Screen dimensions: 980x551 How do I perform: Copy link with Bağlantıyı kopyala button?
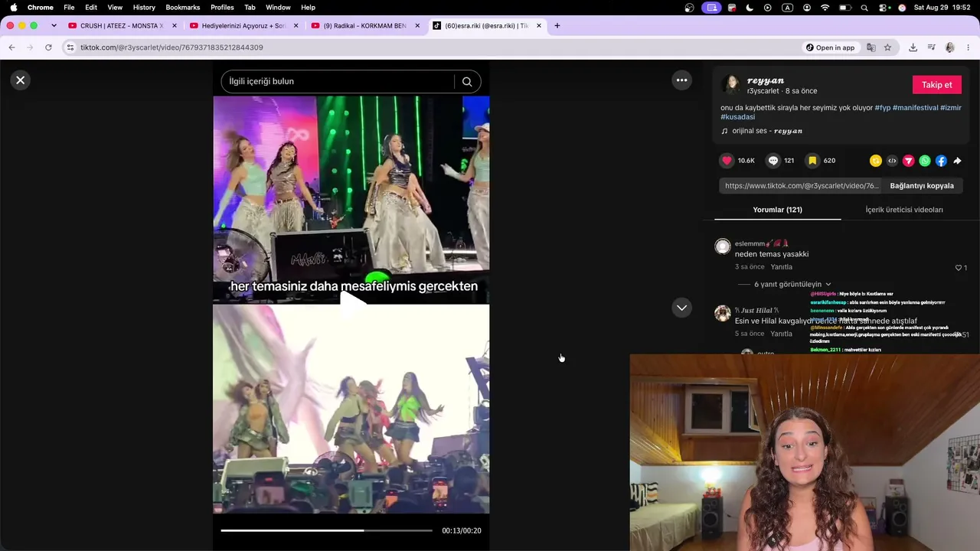[922, 186]
